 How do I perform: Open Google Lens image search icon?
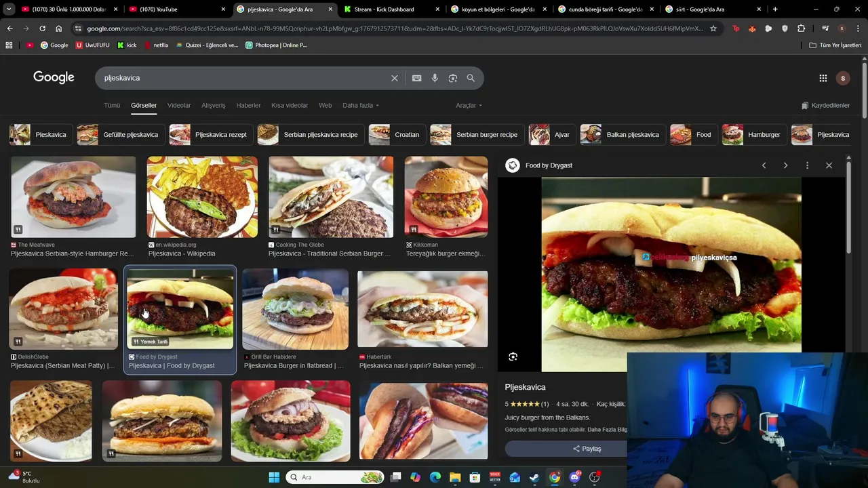point(453,78)
